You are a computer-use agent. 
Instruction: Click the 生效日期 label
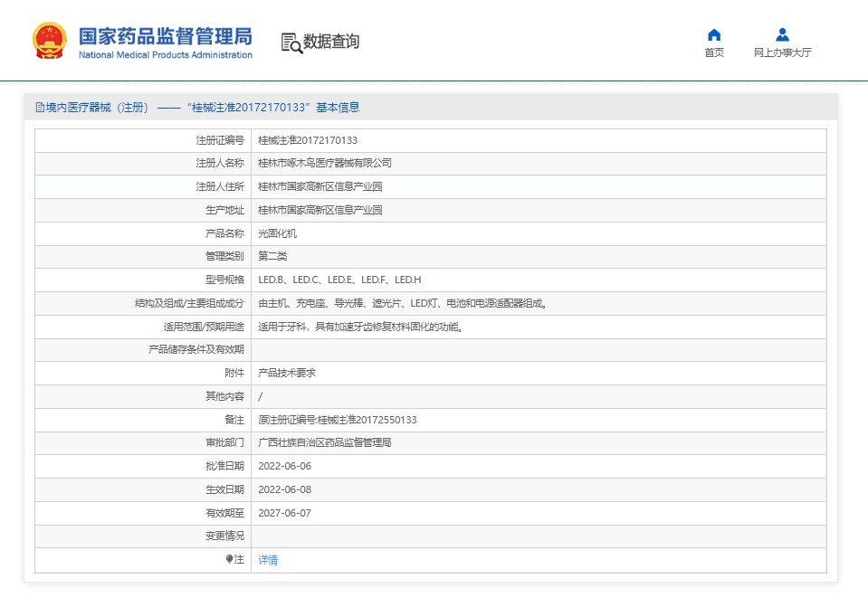click(224, 489)
